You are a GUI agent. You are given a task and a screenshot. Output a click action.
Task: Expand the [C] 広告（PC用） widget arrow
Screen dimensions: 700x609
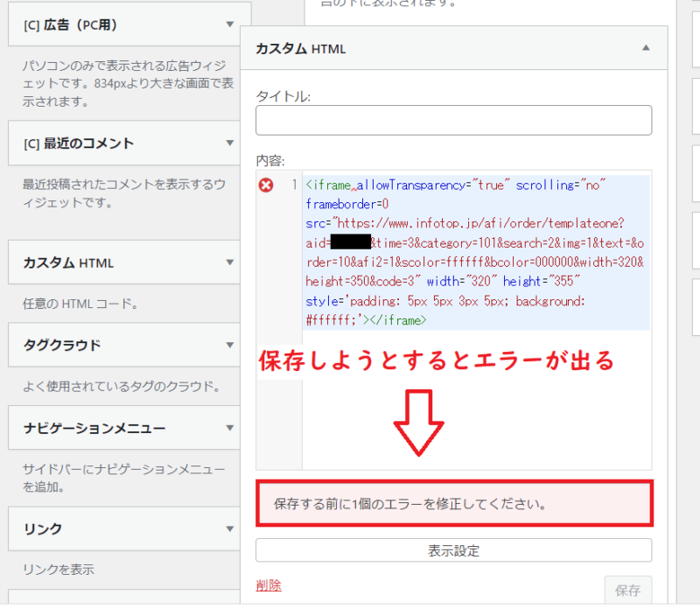tap(229, 24)
